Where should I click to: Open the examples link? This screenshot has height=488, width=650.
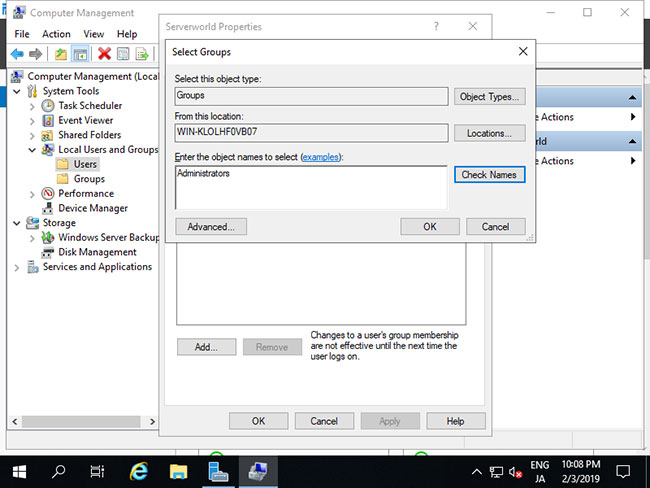320,157
